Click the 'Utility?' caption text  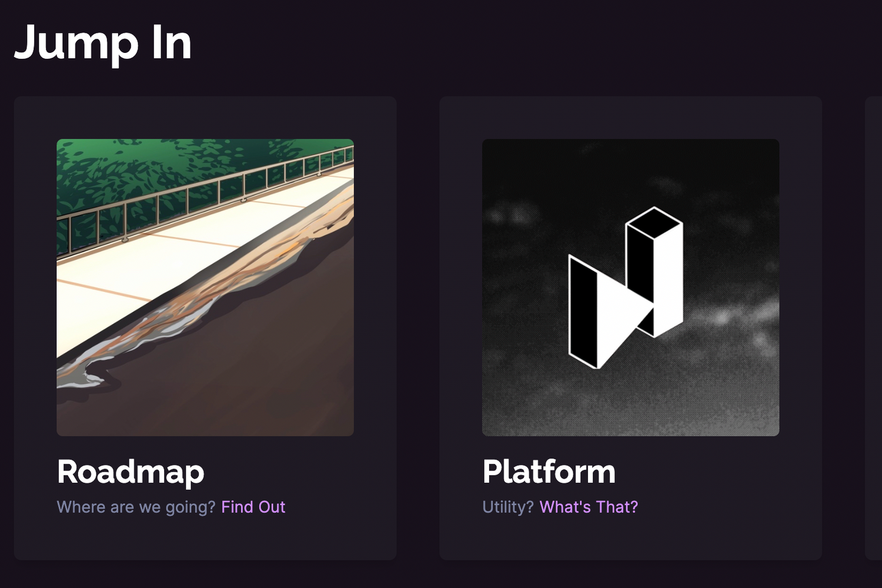click(507, 507)
